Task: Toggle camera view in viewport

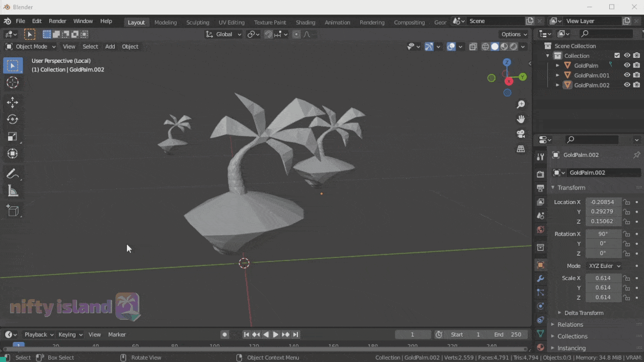Action: 521,134
